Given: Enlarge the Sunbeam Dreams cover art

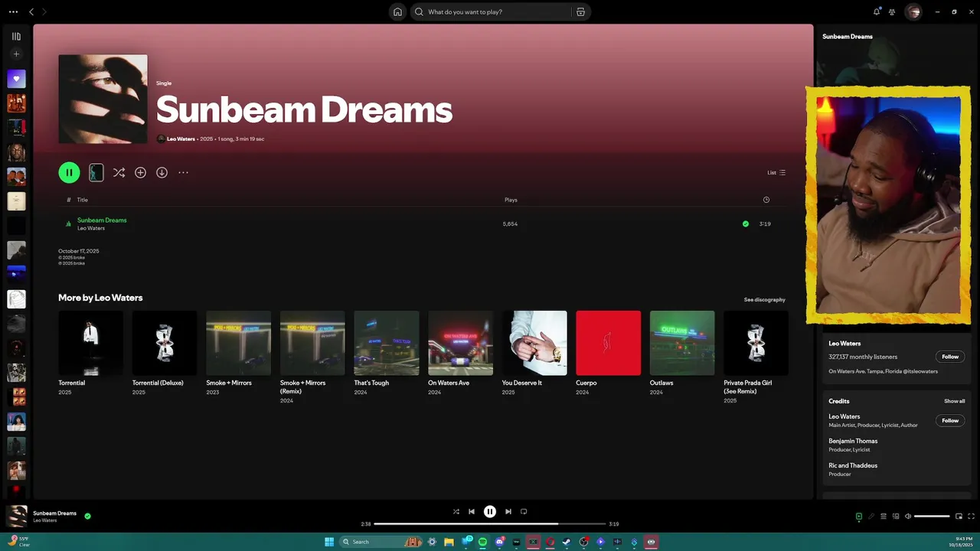Looking at the screenshot, I should 103,99.
